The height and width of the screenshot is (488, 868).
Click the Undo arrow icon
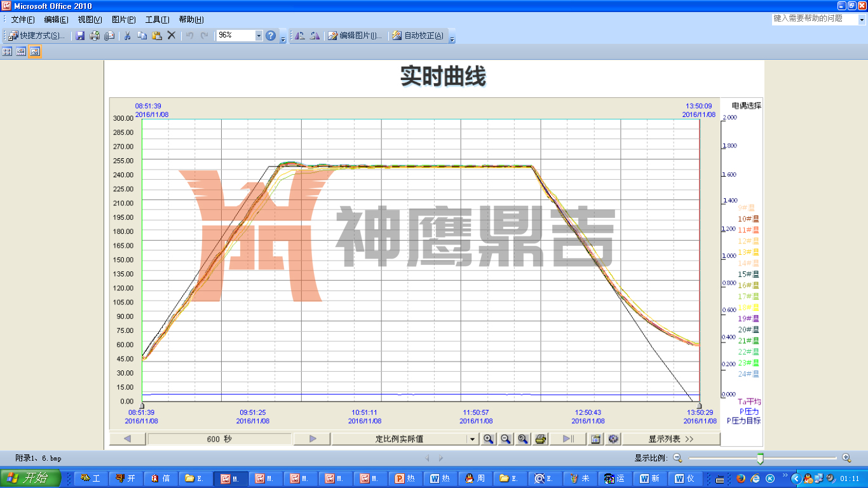point(189,36)
